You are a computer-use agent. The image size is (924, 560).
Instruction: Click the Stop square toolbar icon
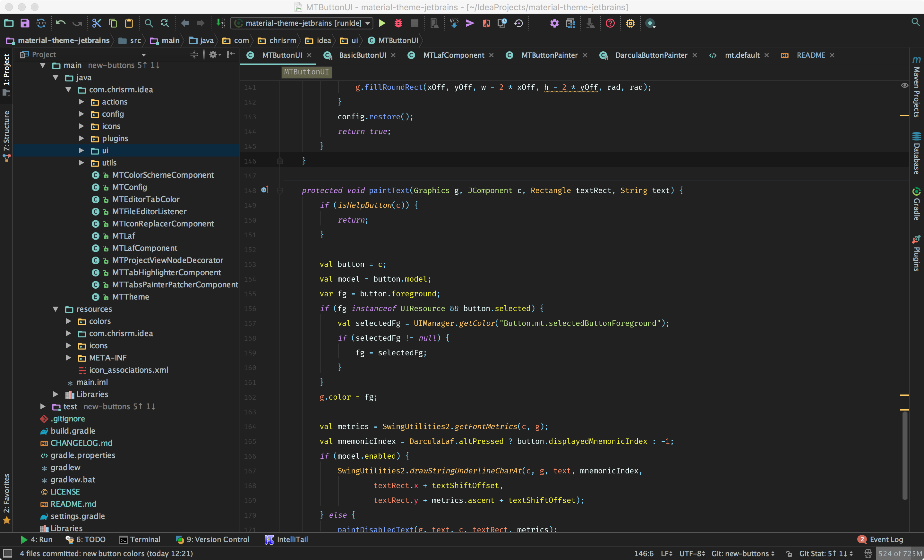(x=415, y=23)
